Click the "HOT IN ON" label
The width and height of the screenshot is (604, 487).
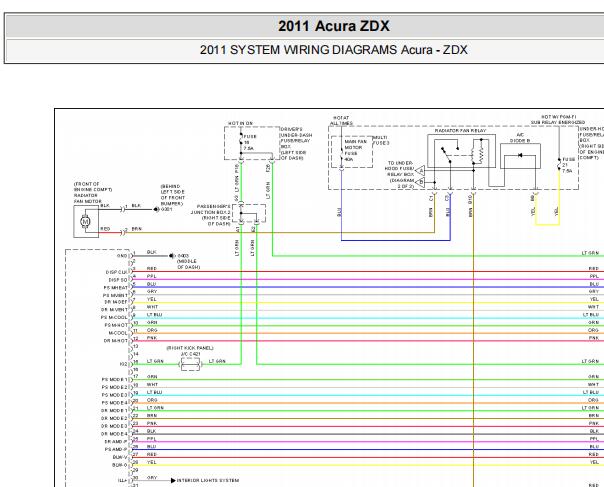click(240, 123)
